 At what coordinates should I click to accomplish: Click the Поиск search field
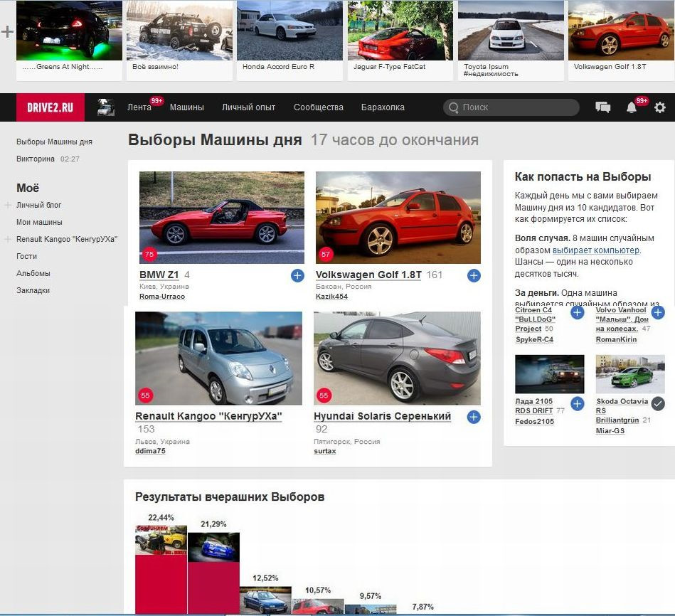[x=511, y=107]
